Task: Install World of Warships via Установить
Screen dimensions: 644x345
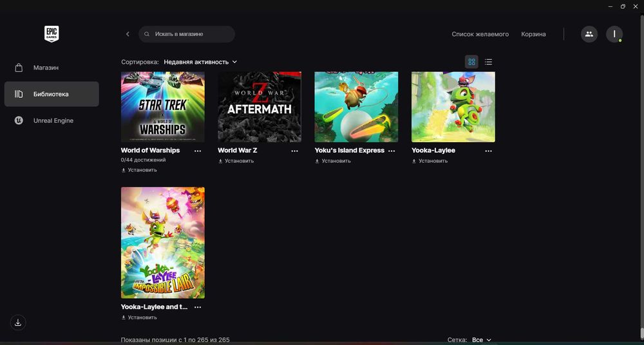Action: 139,170
